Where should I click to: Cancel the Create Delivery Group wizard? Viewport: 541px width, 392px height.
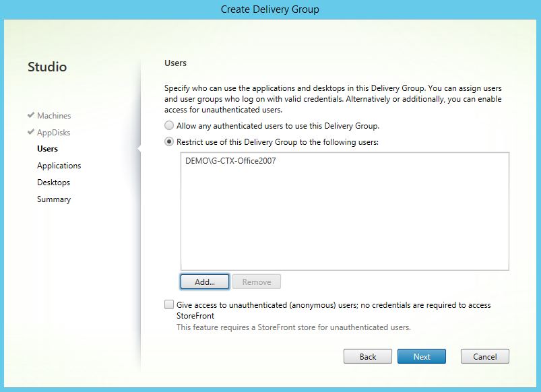484,356
